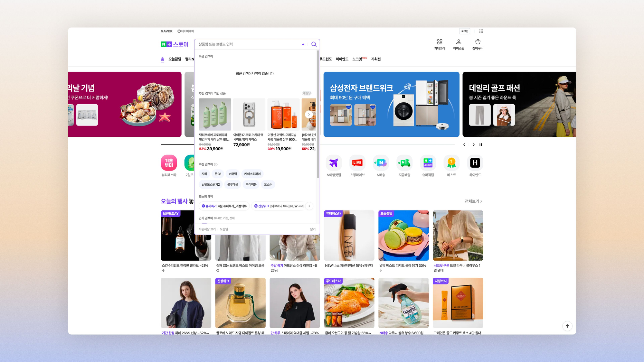
Task: Go to next banner slide
Action: click(x=473, y=145)
